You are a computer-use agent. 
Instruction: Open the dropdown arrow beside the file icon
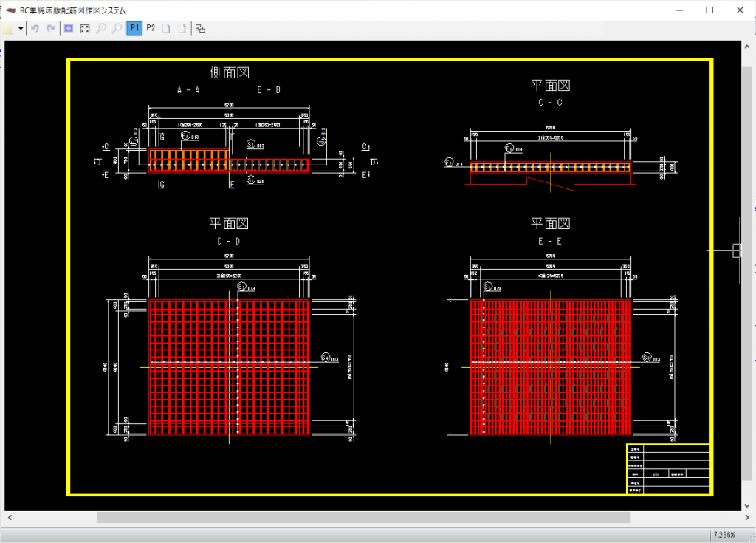(x=21, y=29)
